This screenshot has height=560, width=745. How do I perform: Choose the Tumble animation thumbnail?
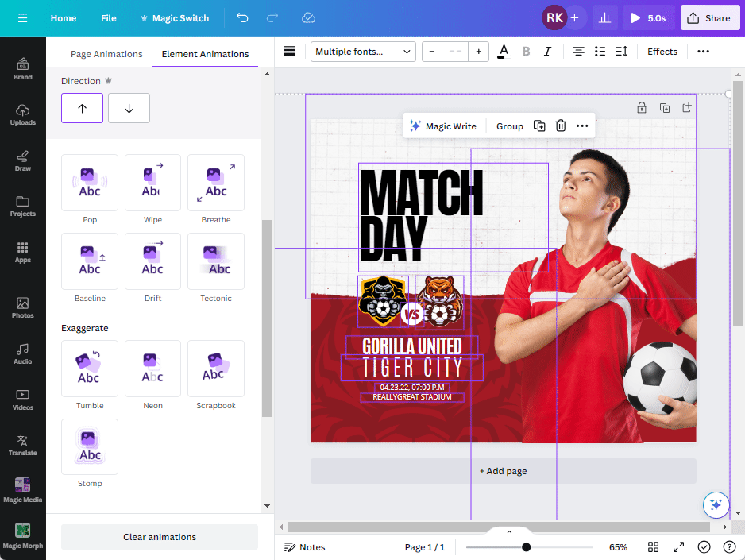click(x=90, y=369)
